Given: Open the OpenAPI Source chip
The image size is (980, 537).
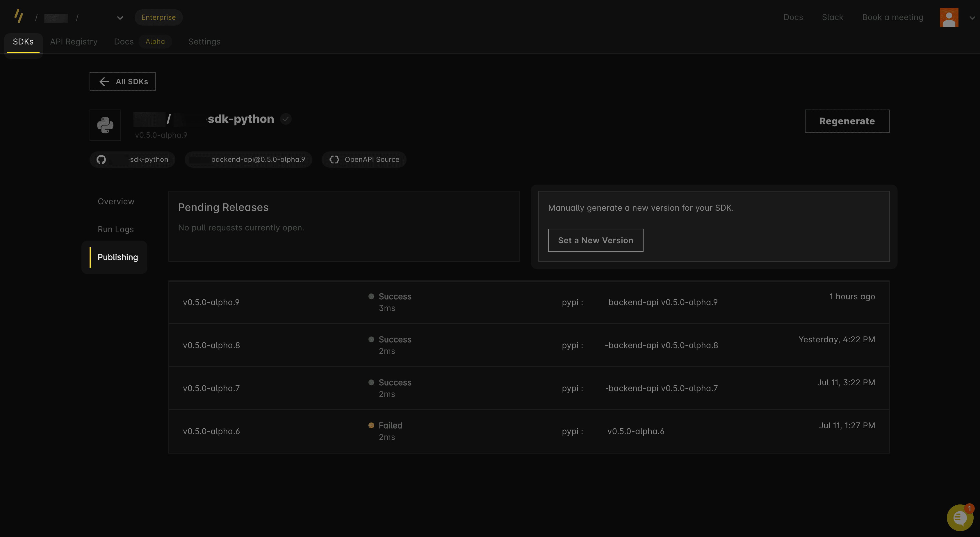Looking at the screenshot, I should click(364, 159).
